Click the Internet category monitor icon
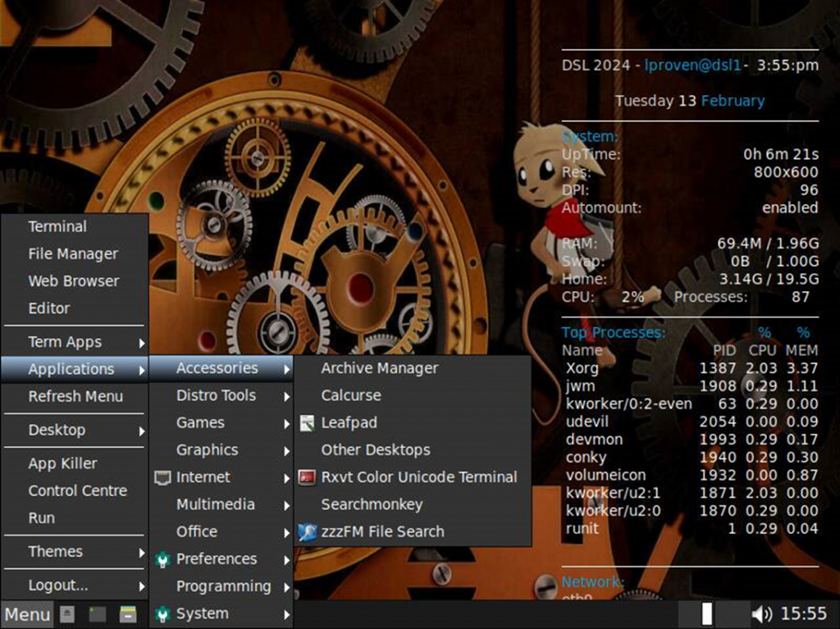This screenshot has height=629, width=840. (162, 477)
